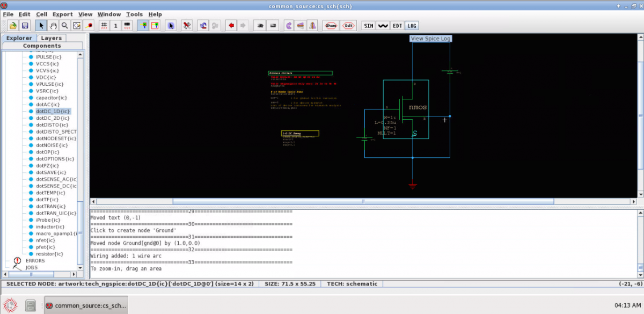Select VDC{ic} component
The image size is (644, 314).
pos(47,77)
